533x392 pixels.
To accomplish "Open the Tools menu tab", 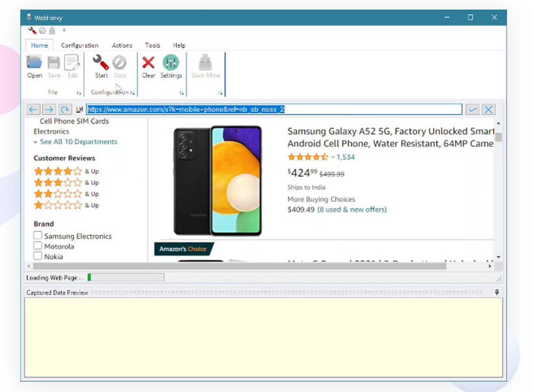I will click(152, 45).
